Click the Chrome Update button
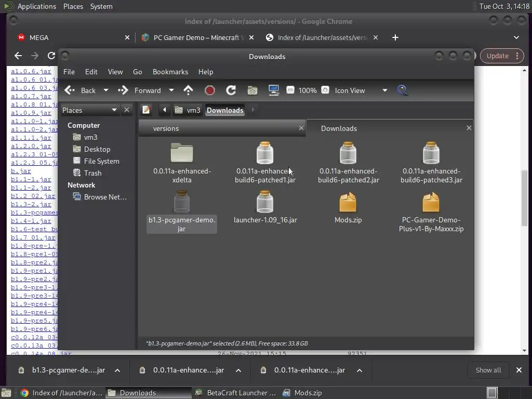The image size is (532, 399). click(502, 56)
